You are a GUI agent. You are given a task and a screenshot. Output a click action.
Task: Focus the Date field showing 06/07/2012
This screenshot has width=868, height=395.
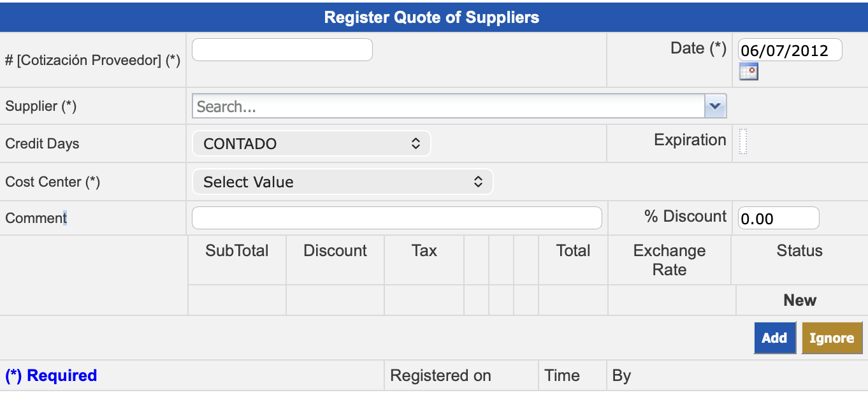789,50
